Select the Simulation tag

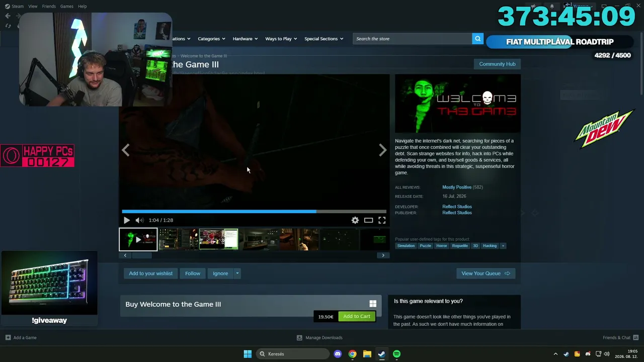pos(406,246)
